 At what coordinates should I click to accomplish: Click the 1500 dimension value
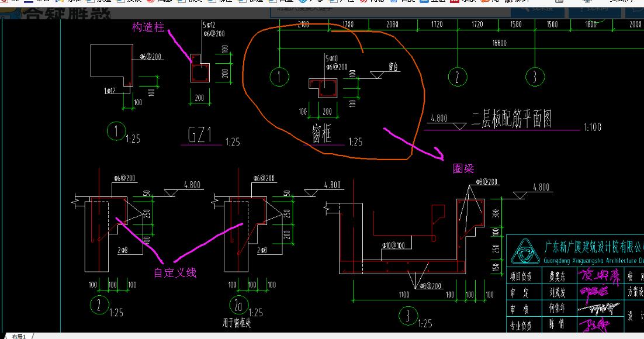552,24
